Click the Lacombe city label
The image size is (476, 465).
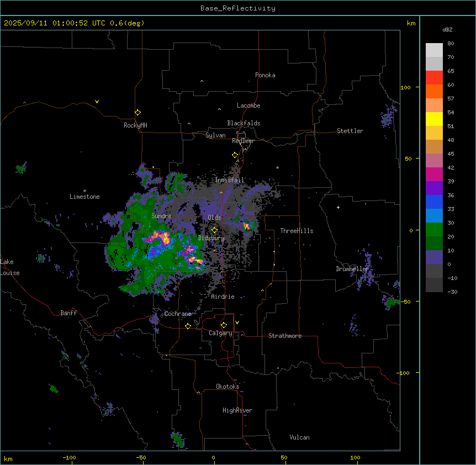(x=248, y=105)
